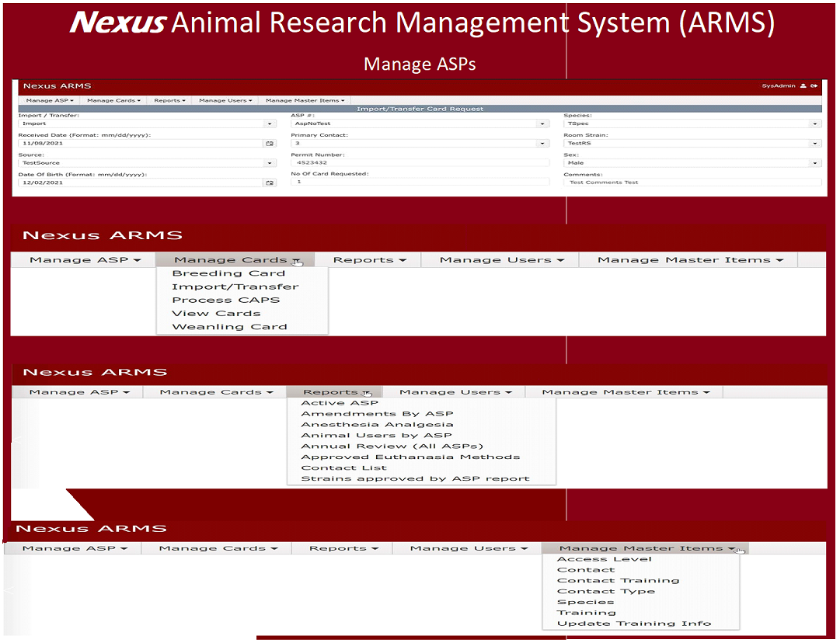Open the Primary Contact dropdown
The width and height of the screenshot is (840, 643).
click(x=542, y=144)
